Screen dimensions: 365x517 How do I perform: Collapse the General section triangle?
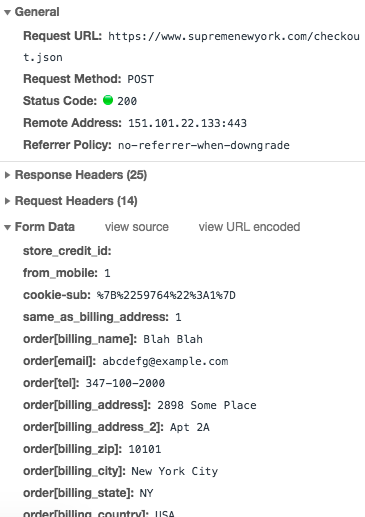pyautogui.click(x=7, y=13)
